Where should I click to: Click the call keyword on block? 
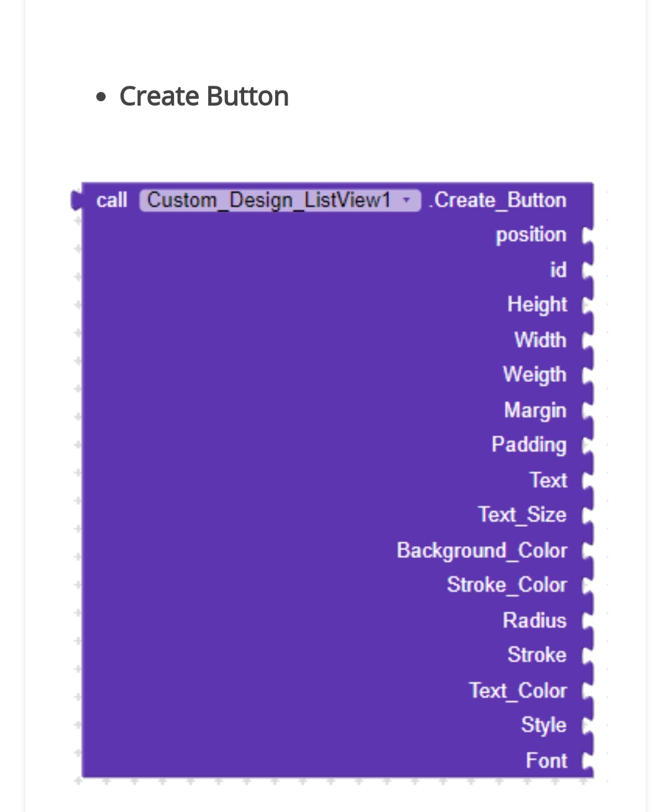coord(112,200)
